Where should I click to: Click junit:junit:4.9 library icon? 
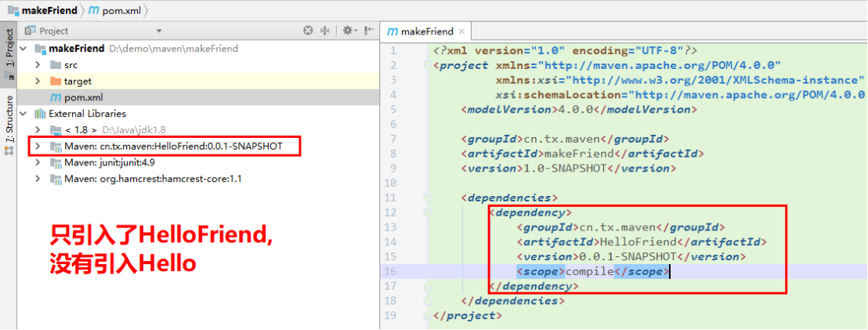pyautogui.click(x=56, y=163)
